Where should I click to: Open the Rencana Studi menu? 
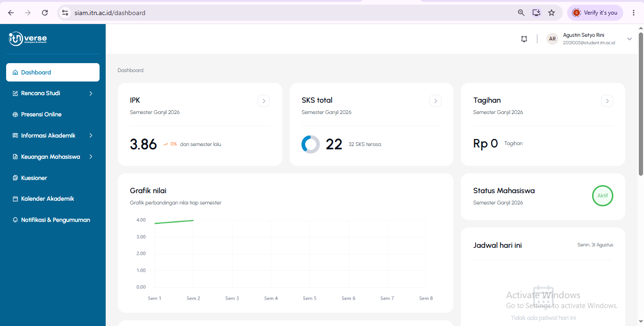[x=53, y=93]
